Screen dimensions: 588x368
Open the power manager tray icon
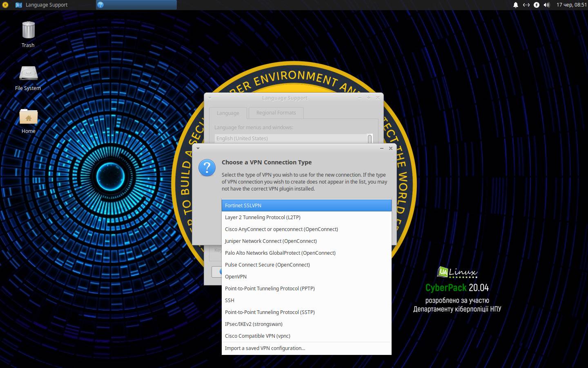(x=537, y=5)
